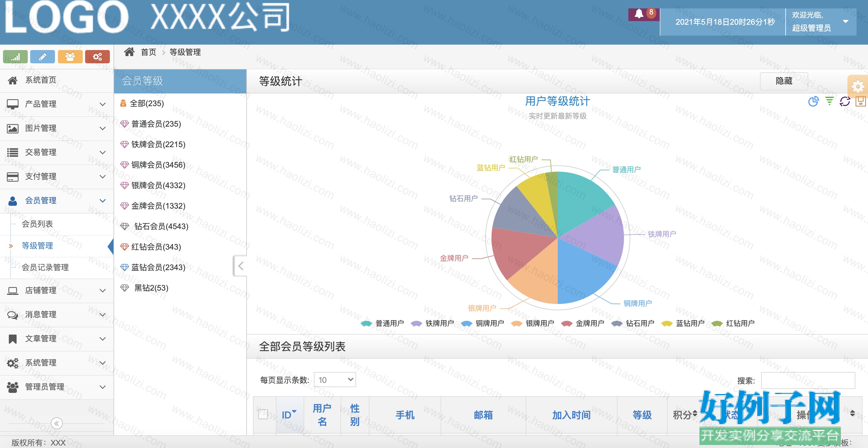Toggle 普通用户 legend item
Image resolution: width=868 pixels, height=448 pixels.
382,323
